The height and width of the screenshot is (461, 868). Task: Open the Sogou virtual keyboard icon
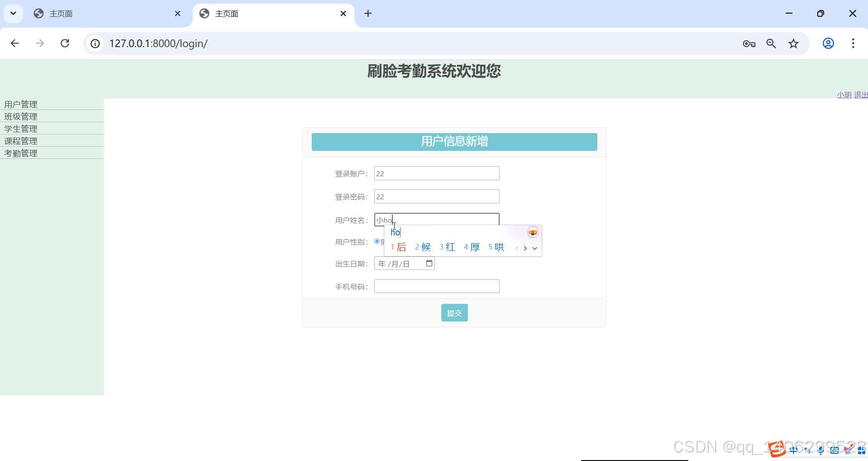pyautogui.click(x=834, y=451)
